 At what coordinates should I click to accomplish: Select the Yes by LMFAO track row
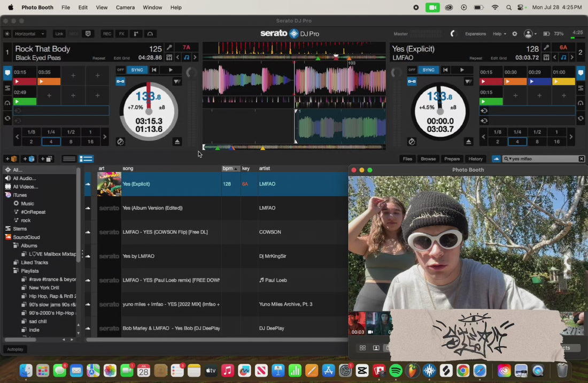coord(216,256)
